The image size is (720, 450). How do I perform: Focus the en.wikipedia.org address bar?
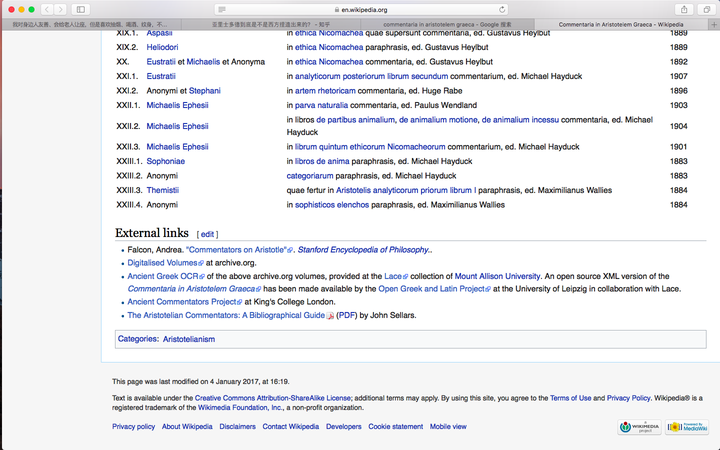[361, 10]
